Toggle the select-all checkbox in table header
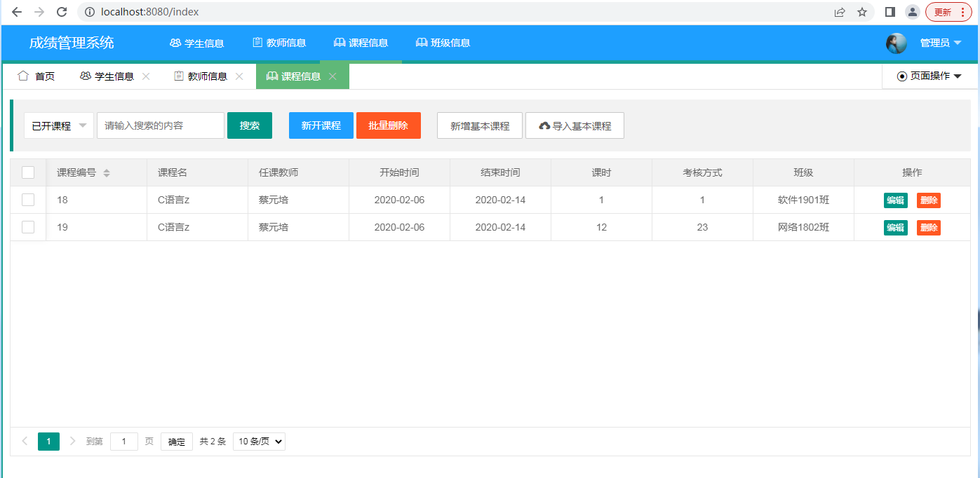980x478 pixels. click(x=28, y=172)
